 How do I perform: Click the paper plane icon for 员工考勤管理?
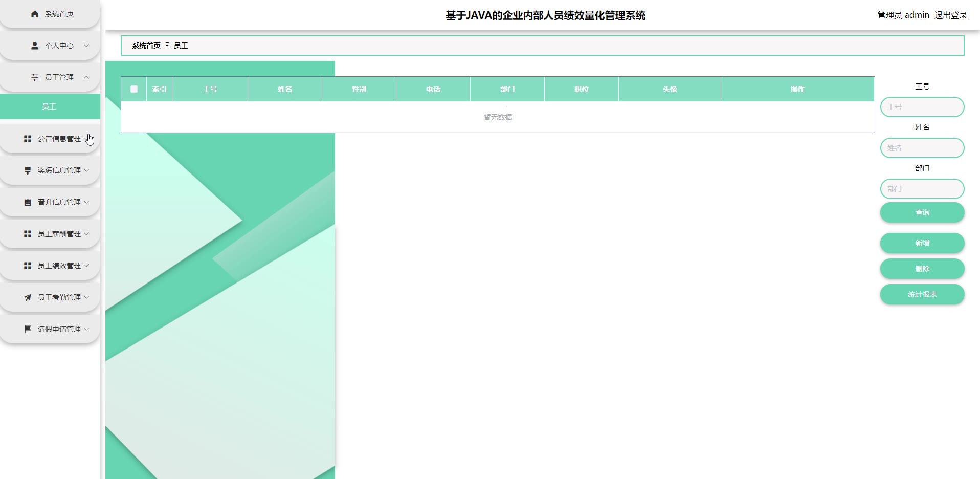(x=28, y=297)
